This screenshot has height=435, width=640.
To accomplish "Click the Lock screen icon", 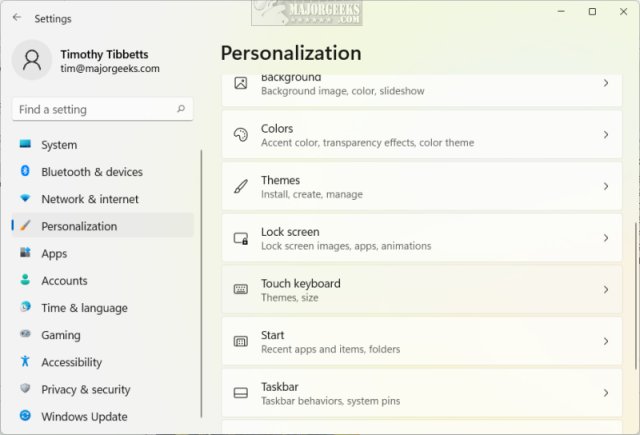I will 240,238.
